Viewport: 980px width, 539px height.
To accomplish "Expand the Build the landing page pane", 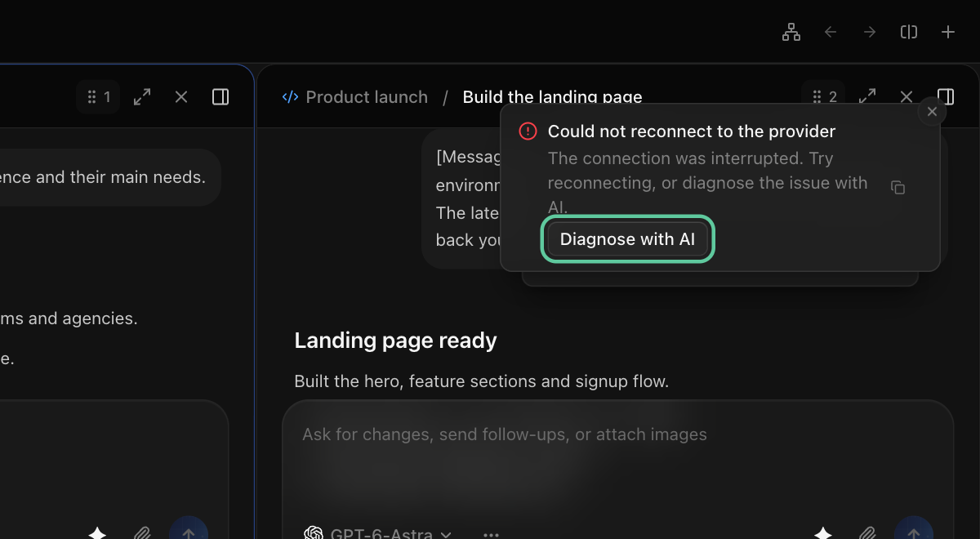I will pos(867,97).
